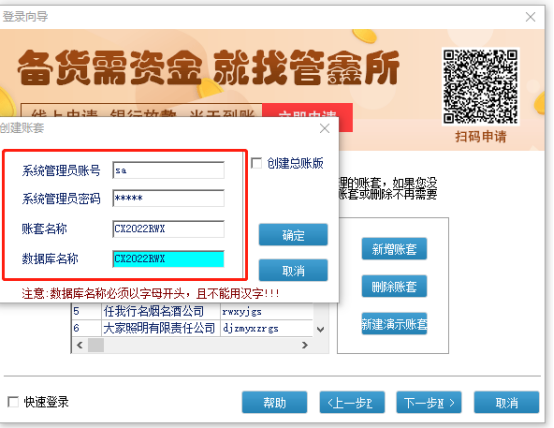Screen dimensions: 554x428
Task: Focus the 系统管理员密码 field
Action: tap(169, 198)
